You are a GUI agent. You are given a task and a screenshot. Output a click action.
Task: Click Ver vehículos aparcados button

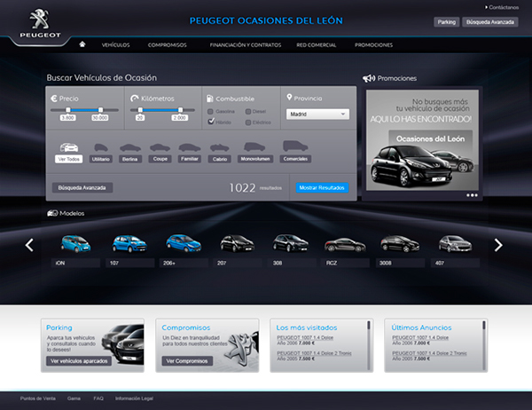[79, 360]
